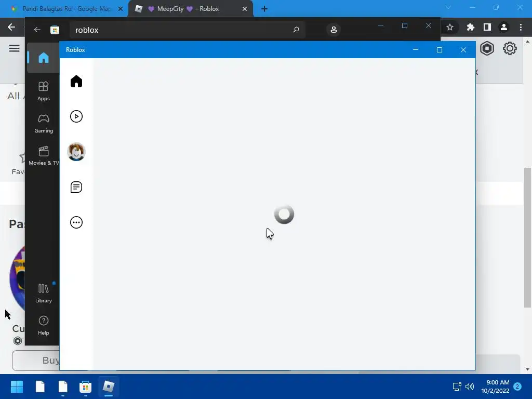The image size is (532, 399).
Task: Open the settings gear on Roblox web page
Action: 510,48
